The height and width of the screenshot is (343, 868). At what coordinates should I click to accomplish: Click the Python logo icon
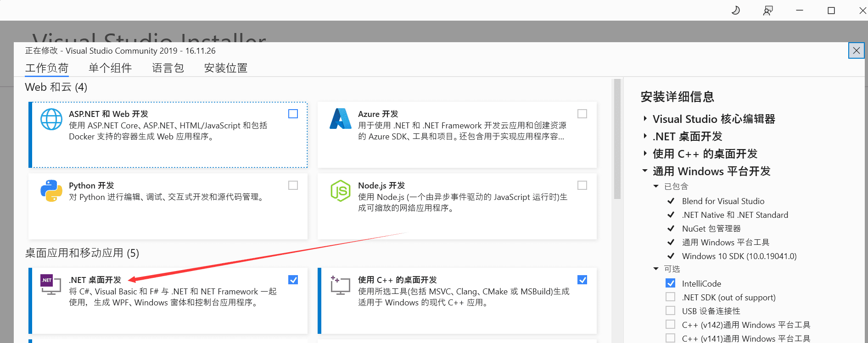(x=51, y=191)
